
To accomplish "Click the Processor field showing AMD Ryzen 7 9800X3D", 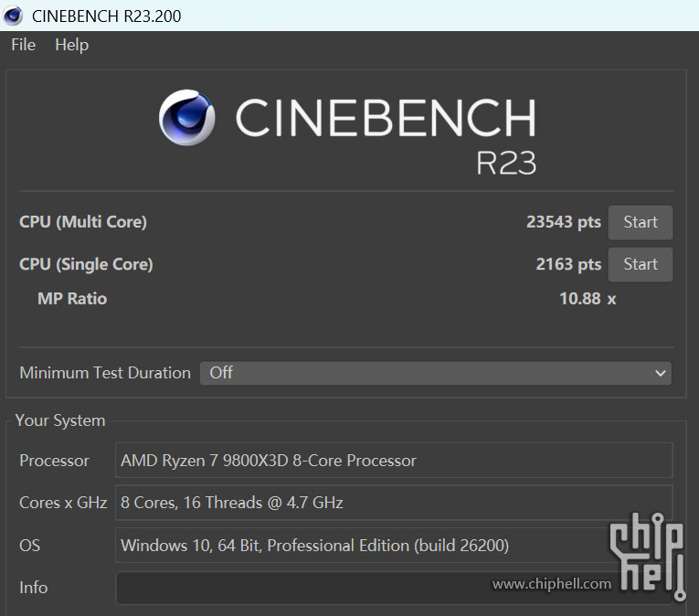I will tap(393, 461).
